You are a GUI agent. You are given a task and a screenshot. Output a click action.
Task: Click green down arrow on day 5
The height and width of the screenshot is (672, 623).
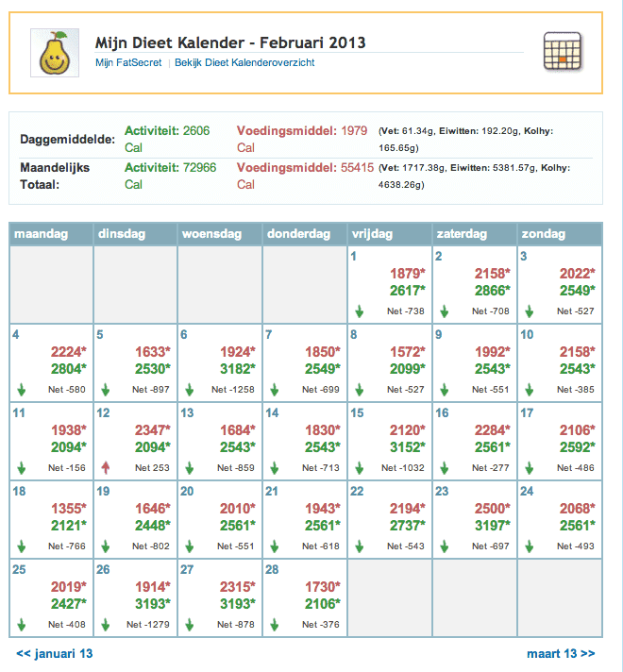tap(106, 390)
